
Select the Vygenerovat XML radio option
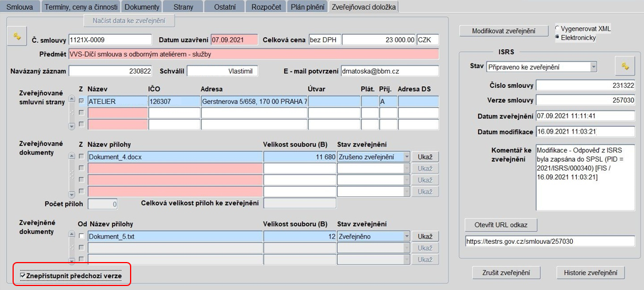(x=557, y=29)
